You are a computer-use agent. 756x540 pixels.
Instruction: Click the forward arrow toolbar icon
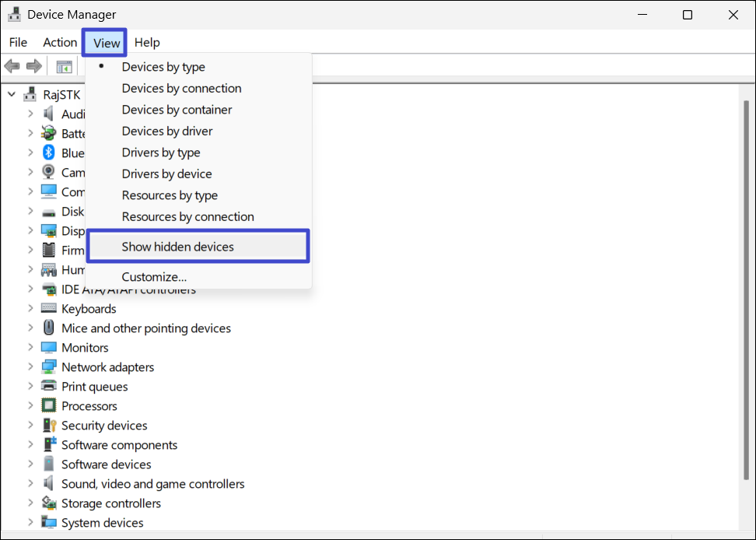click(33, 66)
